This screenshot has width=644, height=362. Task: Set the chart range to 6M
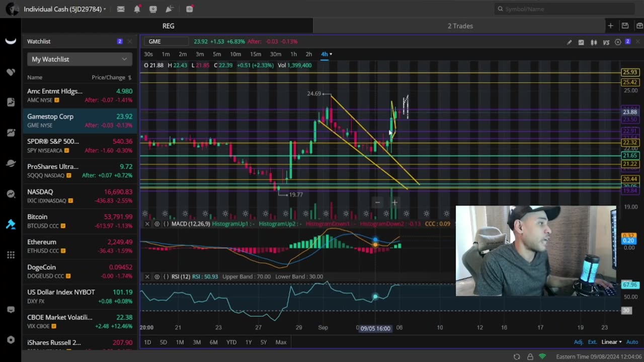point(214,342)
